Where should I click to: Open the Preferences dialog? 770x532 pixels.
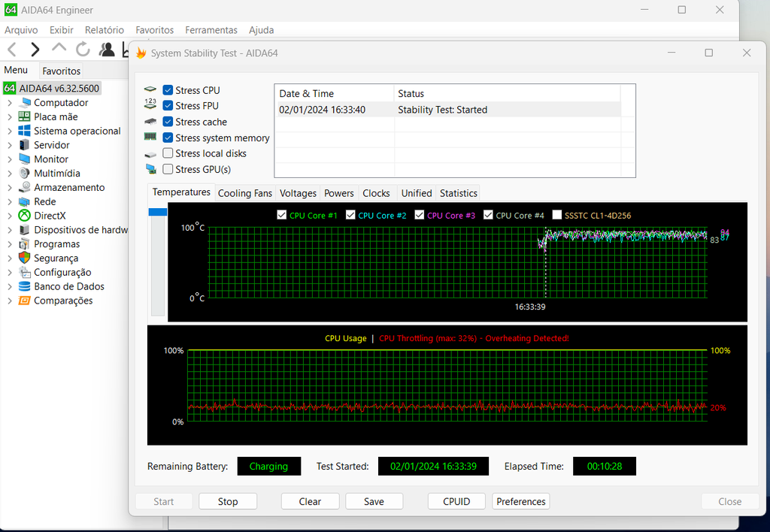(x=520, y=501)
